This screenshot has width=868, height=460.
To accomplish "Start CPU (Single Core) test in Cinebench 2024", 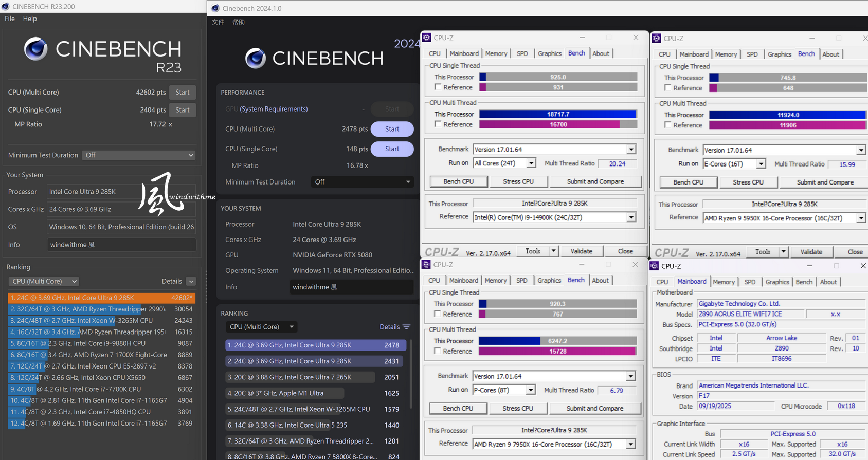I will [392, 149].
